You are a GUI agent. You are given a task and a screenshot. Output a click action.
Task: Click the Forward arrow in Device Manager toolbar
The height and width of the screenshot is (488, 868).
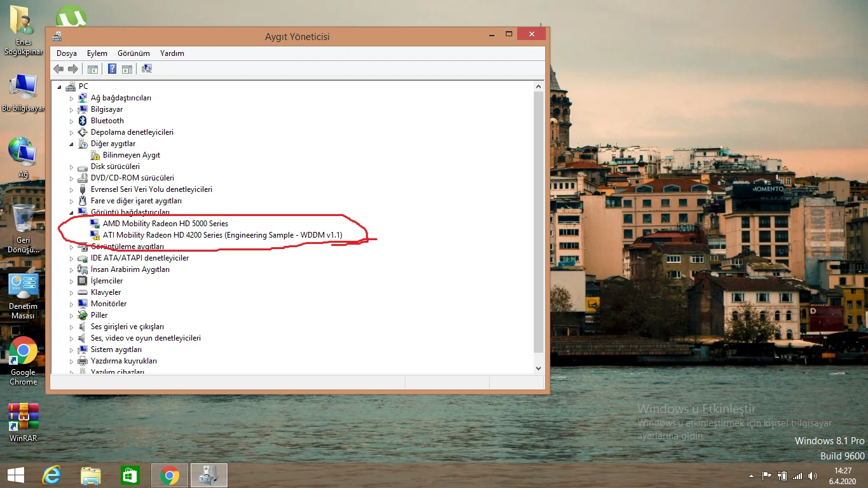click(x=73, y=69)
